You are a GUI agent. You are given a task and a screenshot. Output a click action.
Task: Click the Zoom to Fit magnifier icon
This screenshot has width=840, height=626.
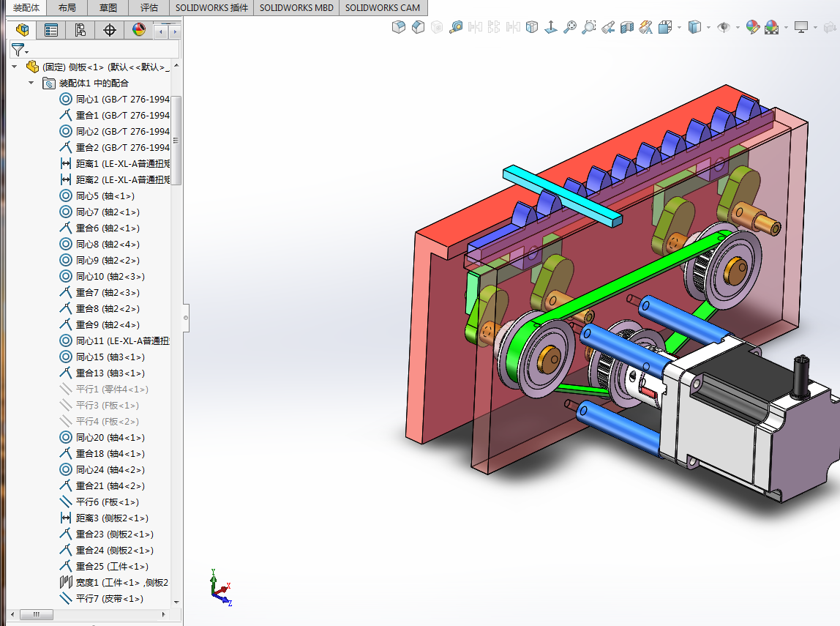point(570,27)
